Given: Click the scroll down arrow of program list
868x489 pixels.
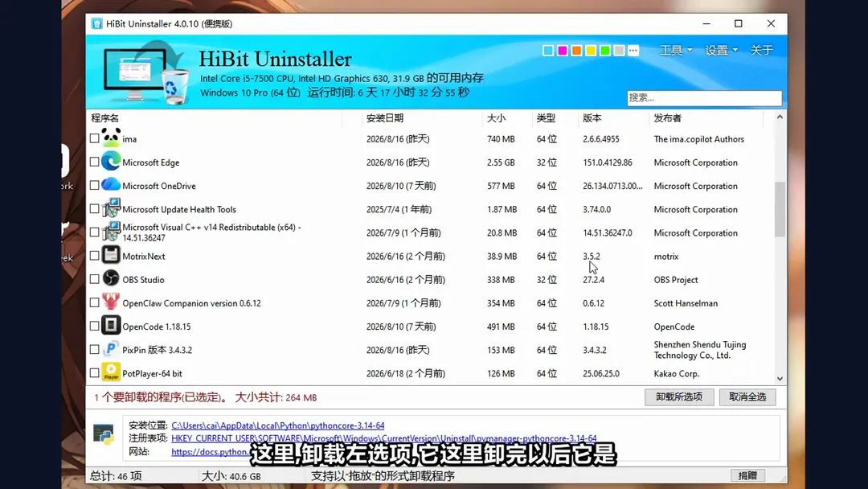Looking at the screenshot, I should click(x=780, y=379).
